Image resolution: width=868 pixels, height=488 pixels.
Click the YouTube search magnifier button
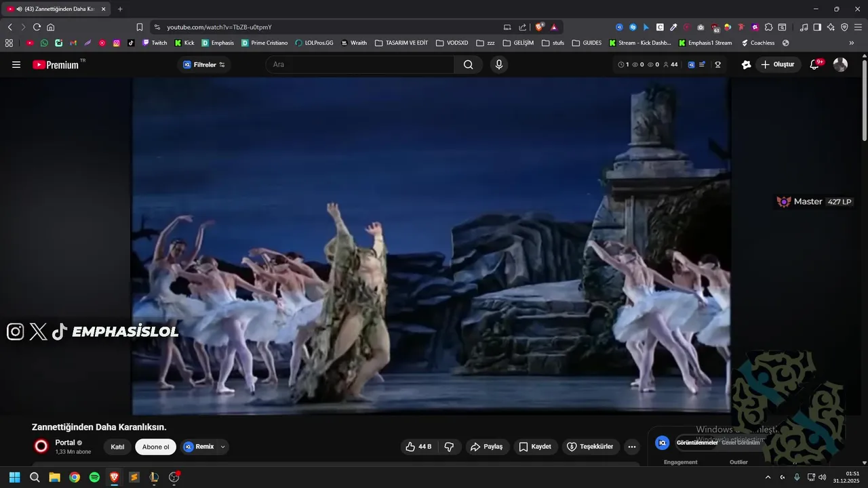coord(469,64)
